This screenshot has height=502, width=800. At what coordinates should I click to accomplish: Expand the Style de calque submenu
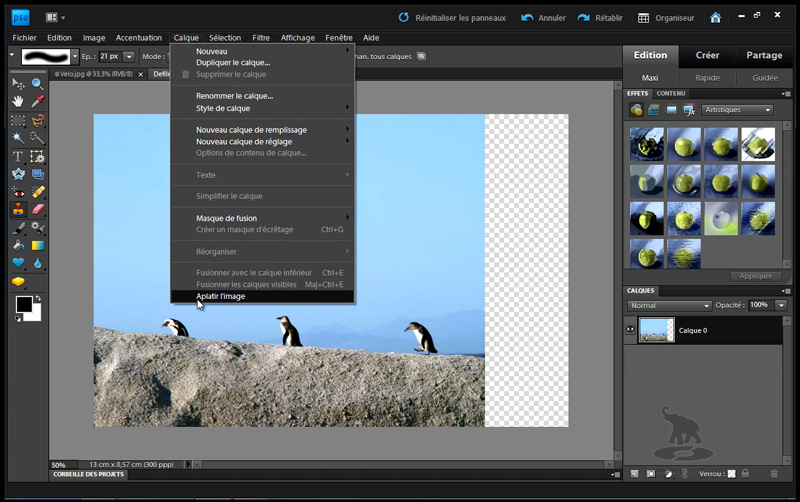tap(262, 108)
